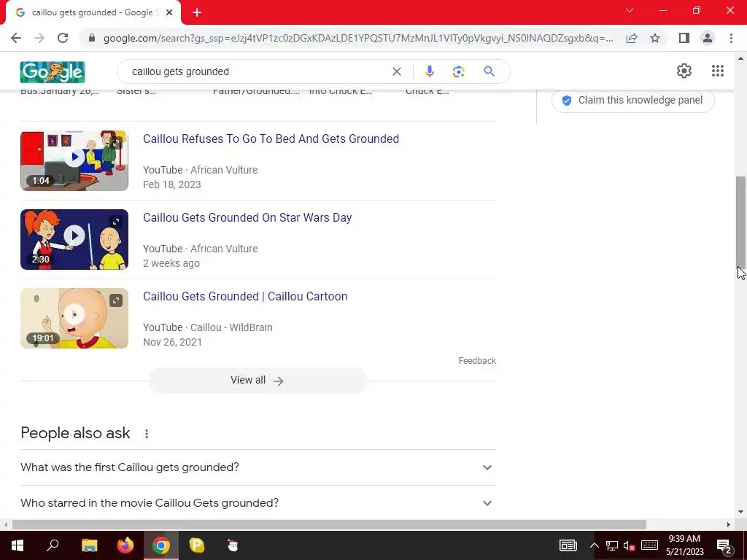This screenshot has height=560, width=747.
Task: Open tab search dropdown arrow
Action: click(630, 10)
